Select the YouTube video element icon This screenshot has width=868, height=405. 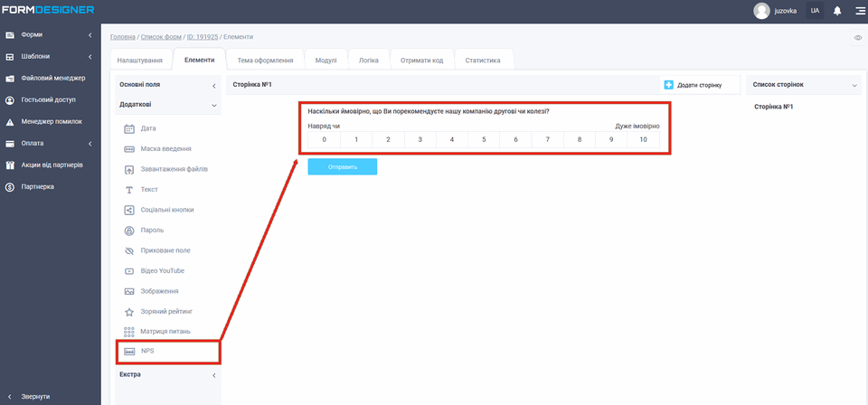[x=129, y=271]
